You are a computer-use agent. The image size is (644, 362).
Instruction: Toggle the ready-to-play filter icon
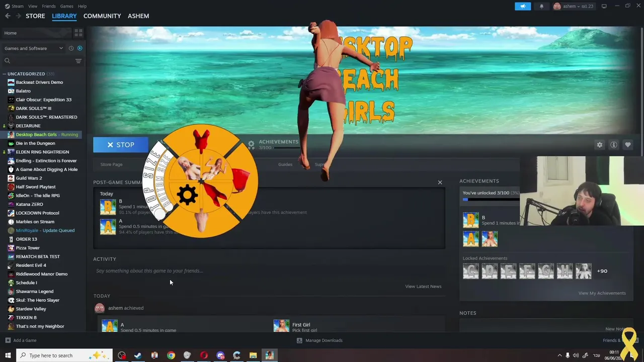tap(79, 48)
